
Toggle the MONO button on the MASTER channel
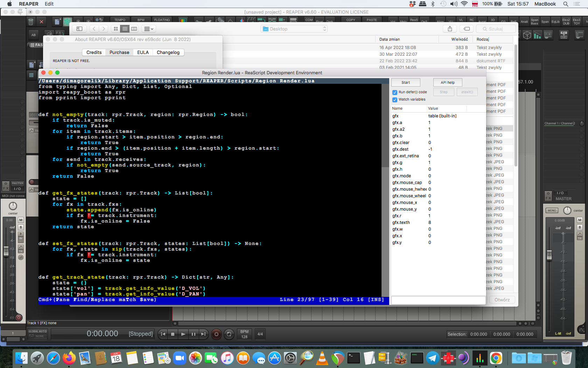[x=552, y=211]
